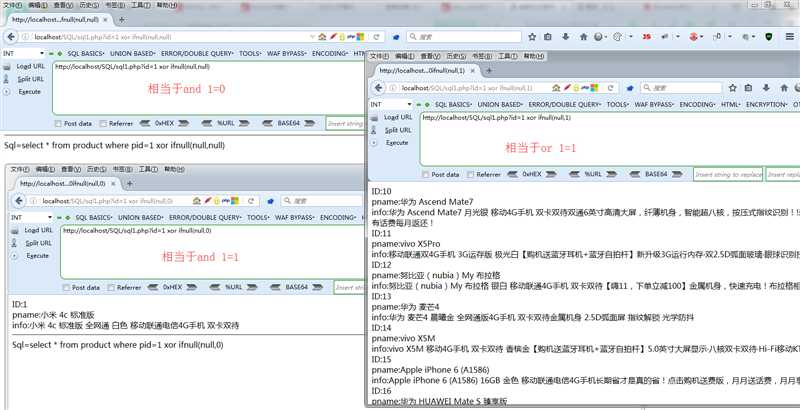The image size is (800, 410).
Task: Open new tab in ifnull(null,0) window
Action: point(130,183)
